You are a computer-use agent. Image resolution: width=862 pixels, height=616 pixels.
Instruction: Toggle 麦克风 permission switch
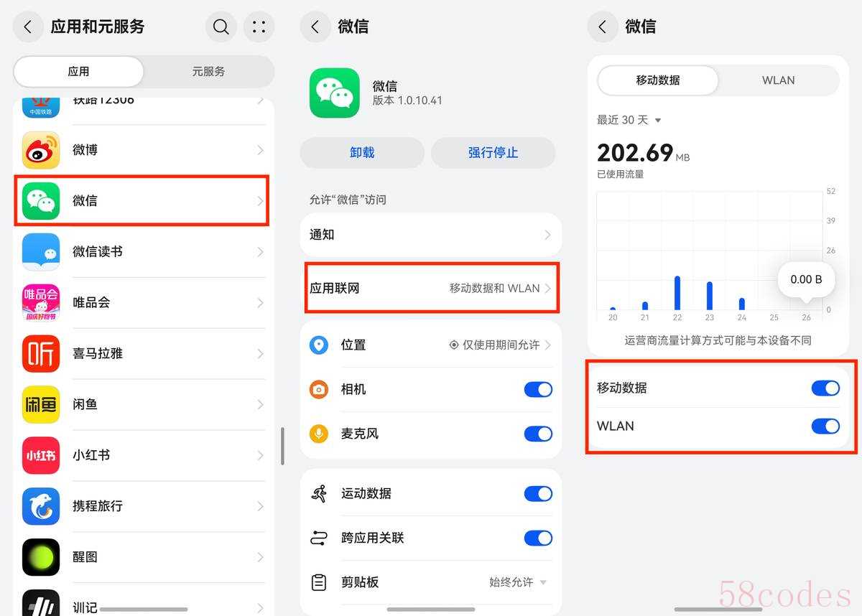point(539,434)
